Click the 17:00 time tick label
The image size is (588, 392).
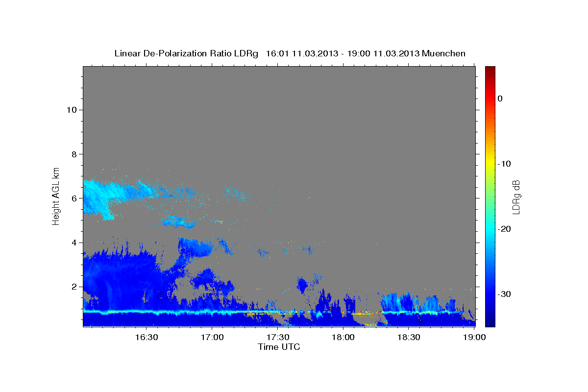212,338
